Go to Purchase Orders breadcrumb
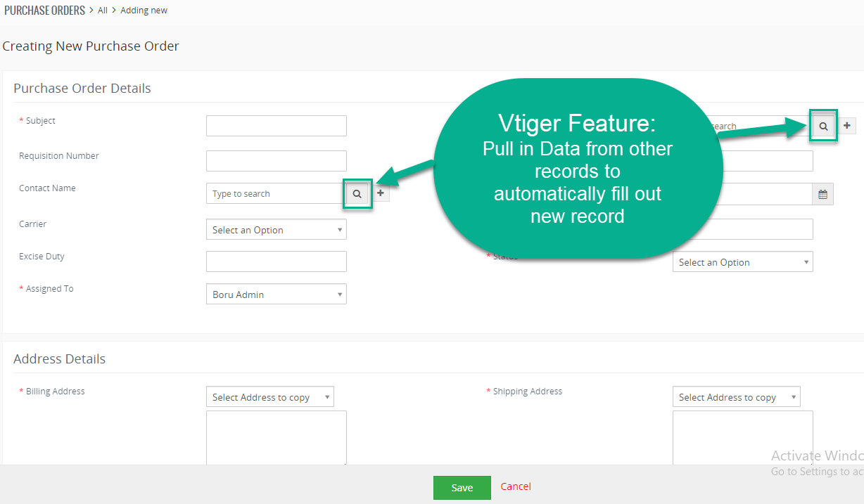The height and width of the screenshot is (504, 864). [44, 11]
